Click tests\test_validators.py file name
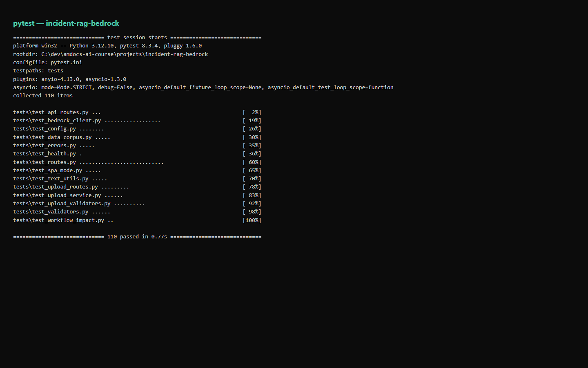 coord(51,212)
